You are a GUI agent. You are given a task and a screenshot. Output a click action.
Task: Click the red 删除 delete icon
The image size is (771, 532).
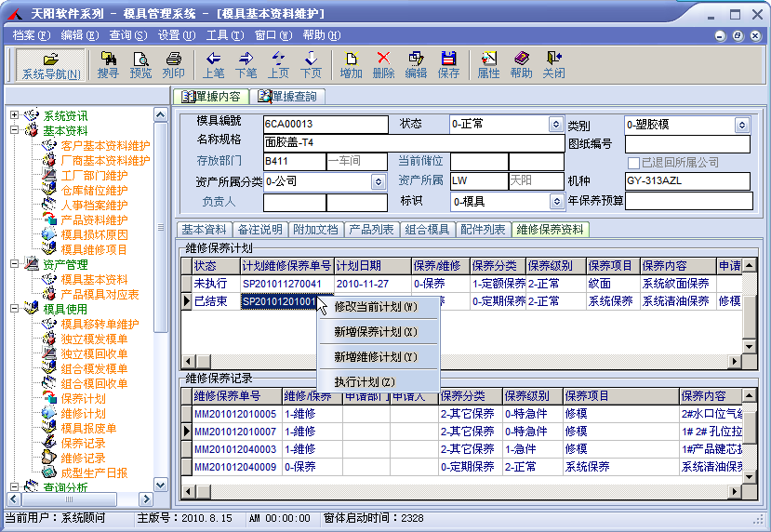[x=383, y=64]
